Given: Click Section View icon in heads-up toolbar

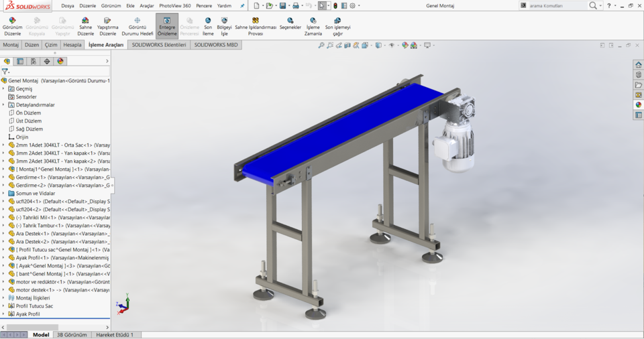Looking at the screenshot, I should tap(347, 45).
